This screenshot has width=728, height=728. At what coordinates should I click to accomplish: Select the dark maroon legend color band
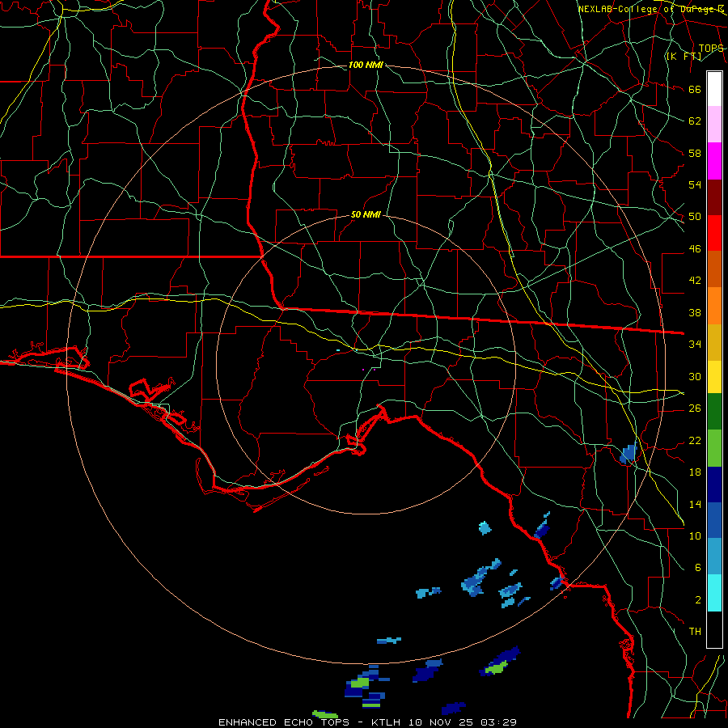coord(714,197)
